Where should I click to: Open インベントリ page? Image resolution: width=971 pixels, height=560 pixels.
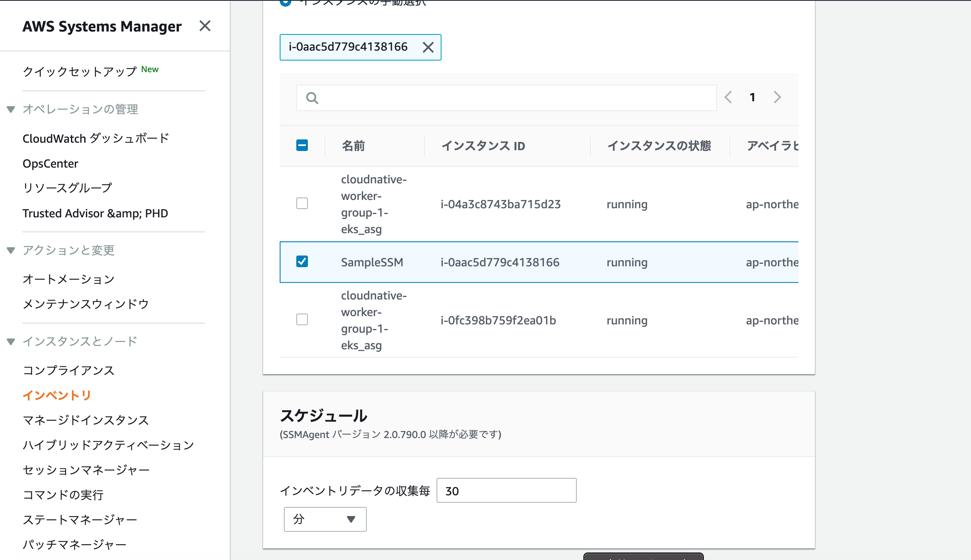57,395
